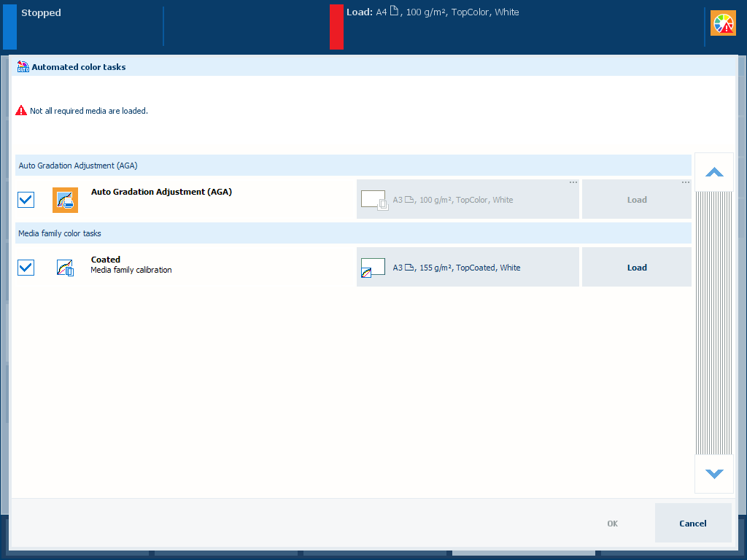Open the ellipsis above the TopColor media field

coord(573,182)
